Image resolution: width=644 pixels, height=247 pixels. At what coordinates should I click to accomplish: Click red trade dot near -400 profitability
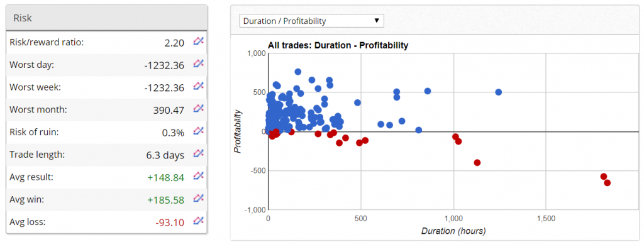477,163
